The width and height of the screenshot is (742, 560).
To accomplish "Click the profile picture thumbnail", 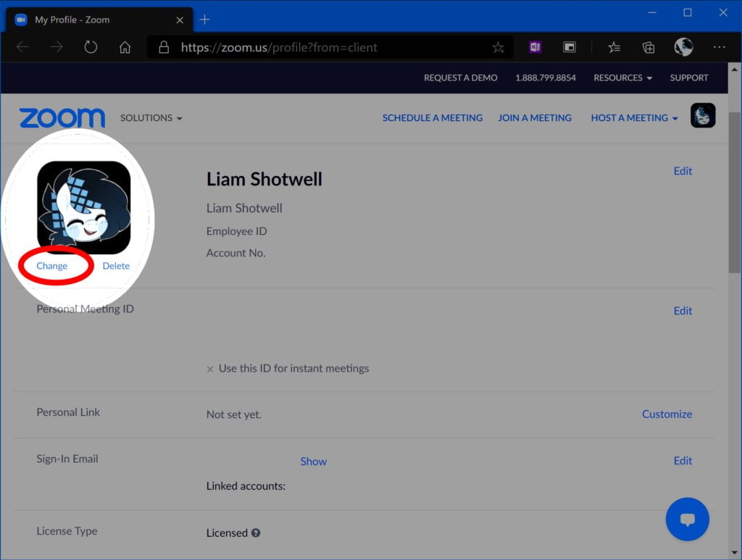I will click(84, 208).
